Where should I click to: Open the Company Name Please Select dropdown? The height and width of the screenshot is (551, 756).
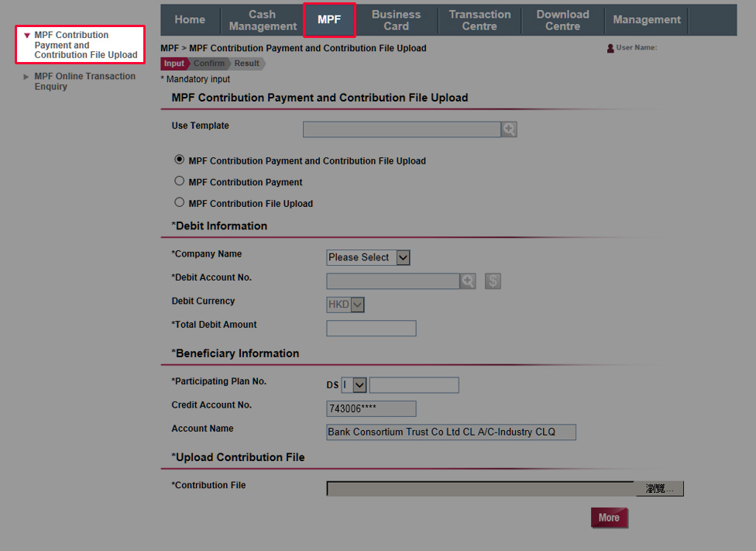[369, 257]
